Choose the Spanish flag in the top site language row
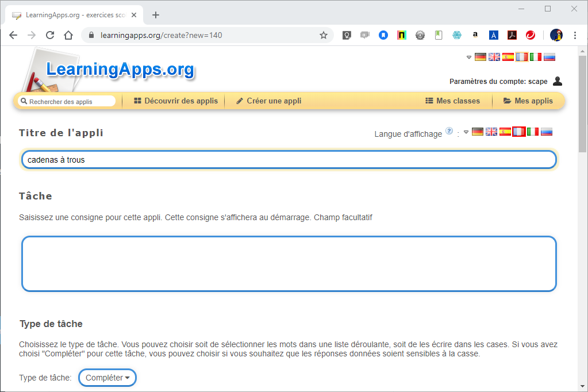Viewport: 588px width, 392px height. [x=508, y=57]
